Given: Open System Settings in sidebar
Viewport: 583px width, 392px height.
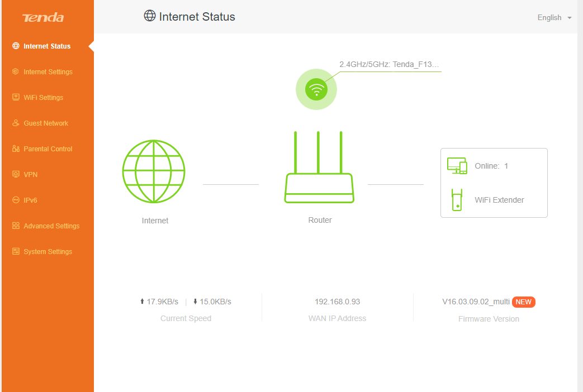Looking at the screenshot, I should pyautogui.click(x=48, y=251).
